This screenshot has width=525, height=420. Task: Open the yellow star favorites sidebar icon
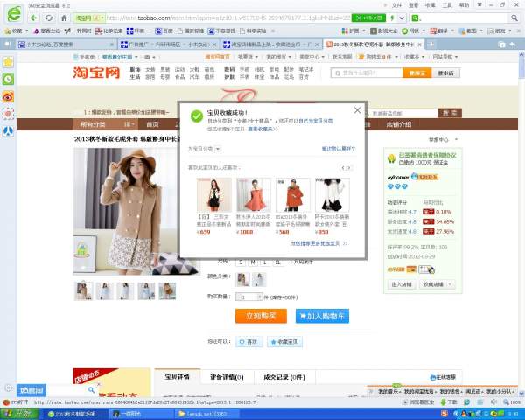coord(8,61)
